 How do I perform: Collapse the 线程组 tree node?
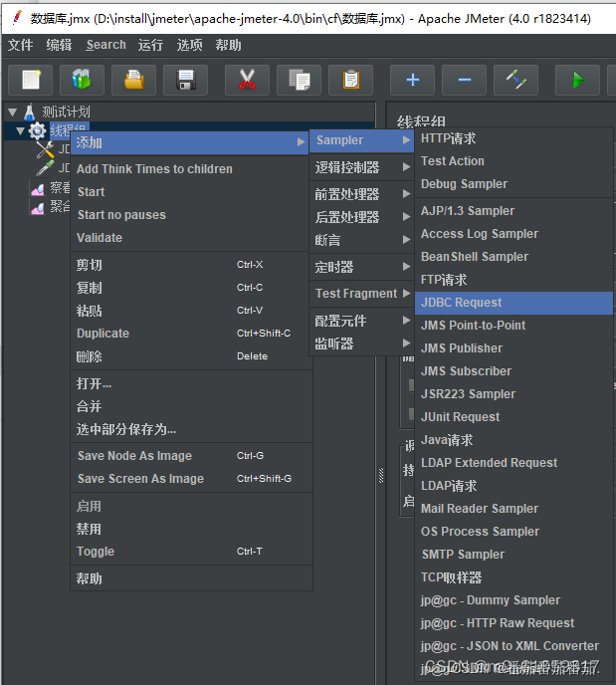click(20, 130)
